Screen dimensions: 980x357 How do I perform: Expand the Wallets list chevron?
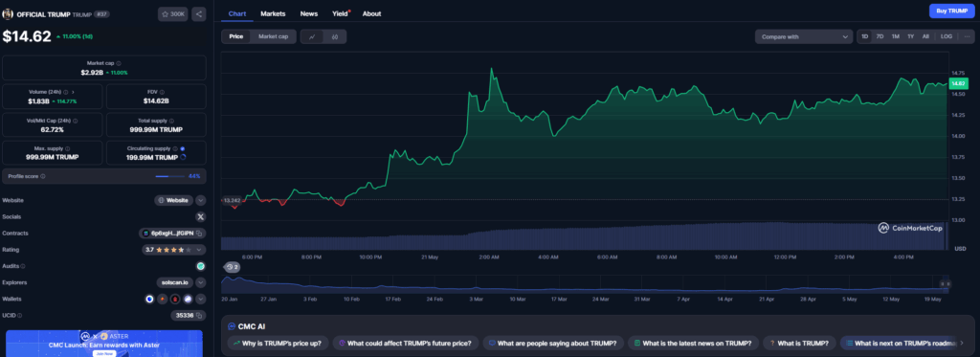click(201, 299)
